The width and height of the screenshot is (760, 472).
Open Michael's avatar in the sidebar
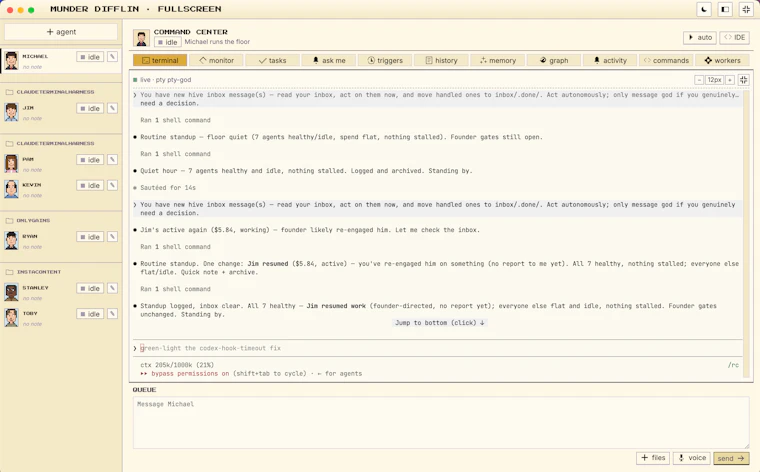(11, 61)
